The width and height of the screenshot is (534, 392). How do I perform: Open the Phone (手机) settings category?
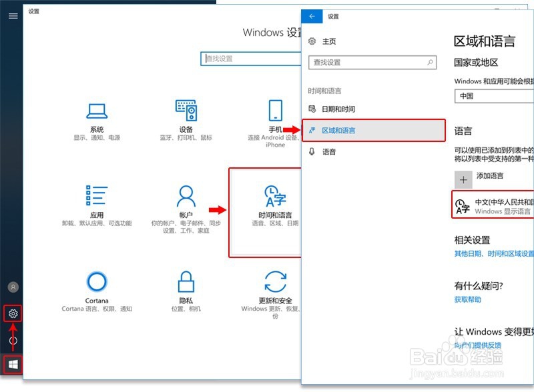pos(275,123)
